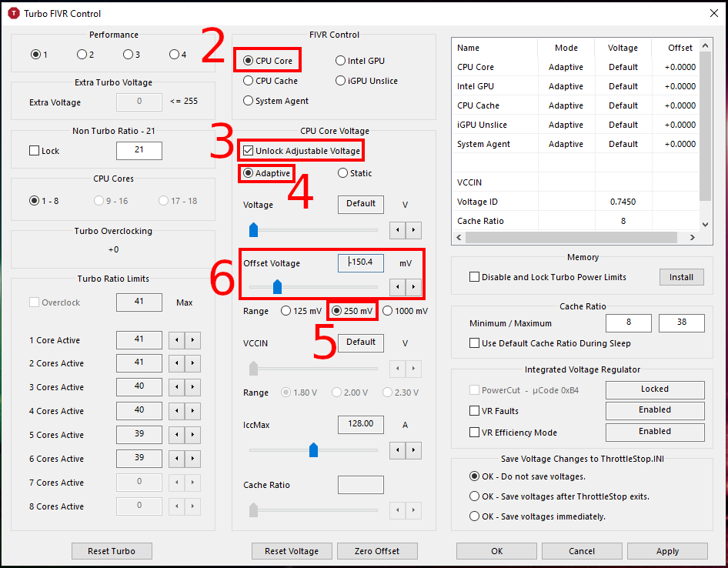The image size is (728, 568).
Task: Click the Offset Voltage input field
Action: coord(361,262)
